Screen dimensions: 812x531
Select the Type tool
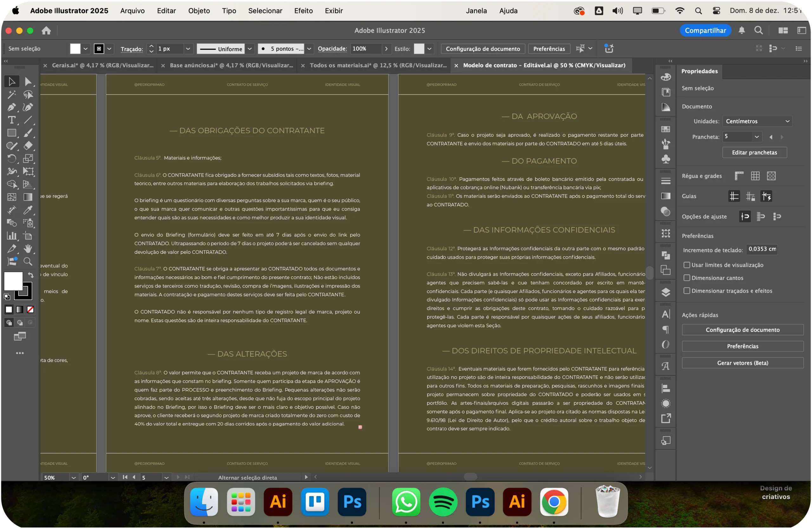pos(11,120)
